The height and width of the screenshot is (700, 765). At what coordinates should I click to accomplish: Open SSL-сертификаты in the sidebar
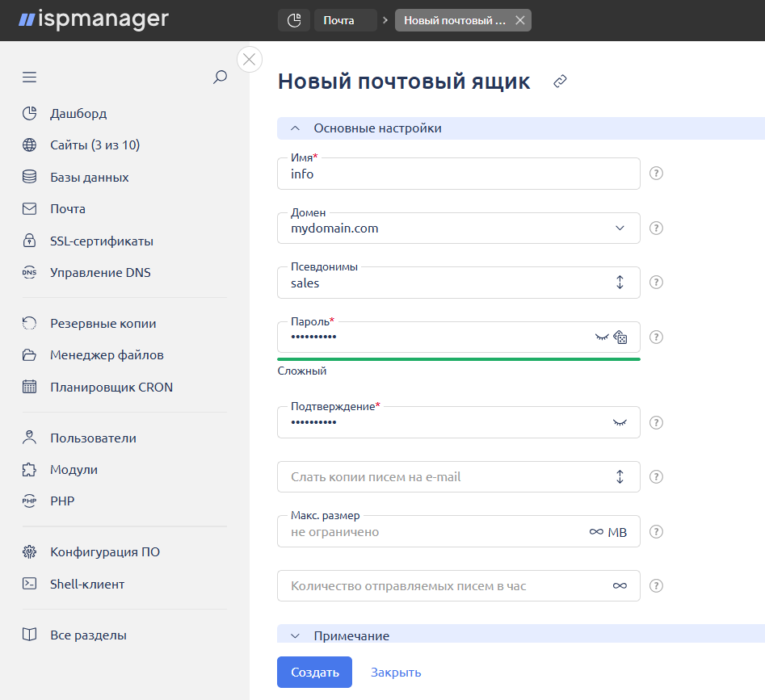(102, 241)
